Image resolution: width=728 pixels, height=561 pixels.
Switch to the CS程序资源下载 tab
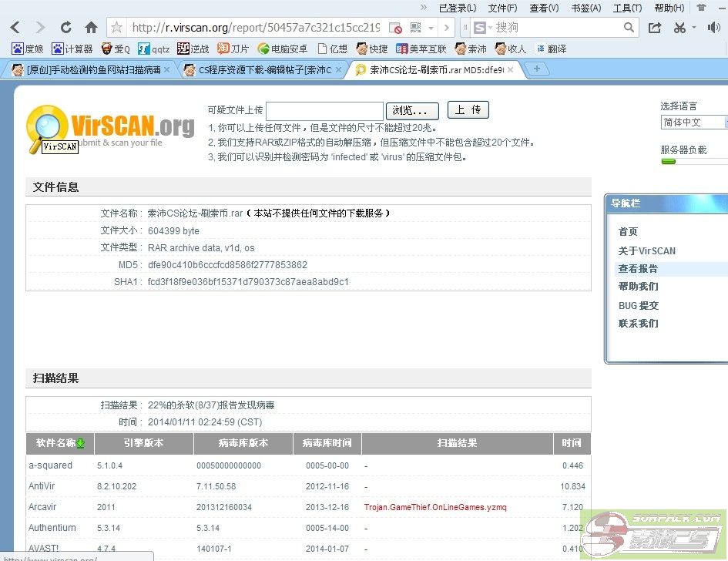pos(262,69)
